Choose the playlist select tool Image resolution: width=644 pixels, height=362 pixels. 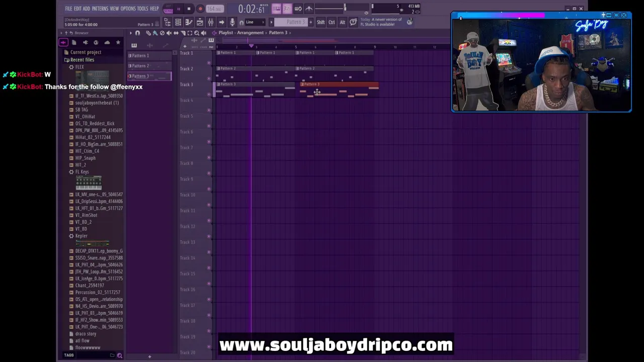tap(190, 33)
